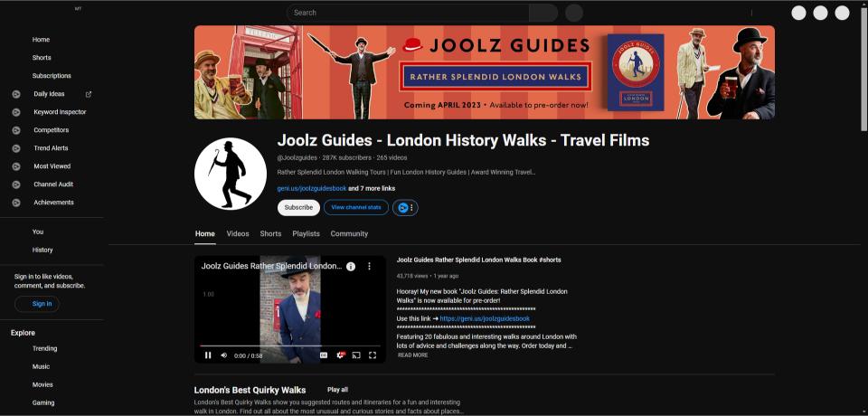This screenshot has width=868, height=416.
Task: Click the featured video's progress bar
Action: [290, 346]
